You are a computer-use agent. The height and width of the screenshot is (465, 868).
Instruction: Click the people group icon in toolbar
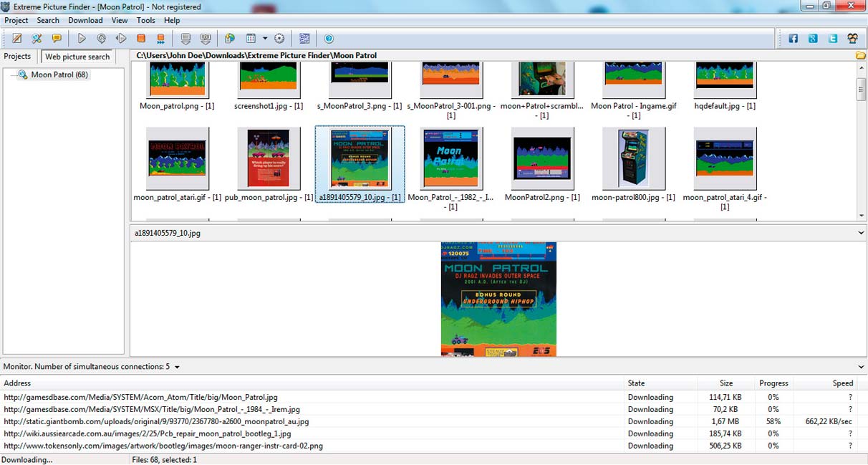click(852, 39)
